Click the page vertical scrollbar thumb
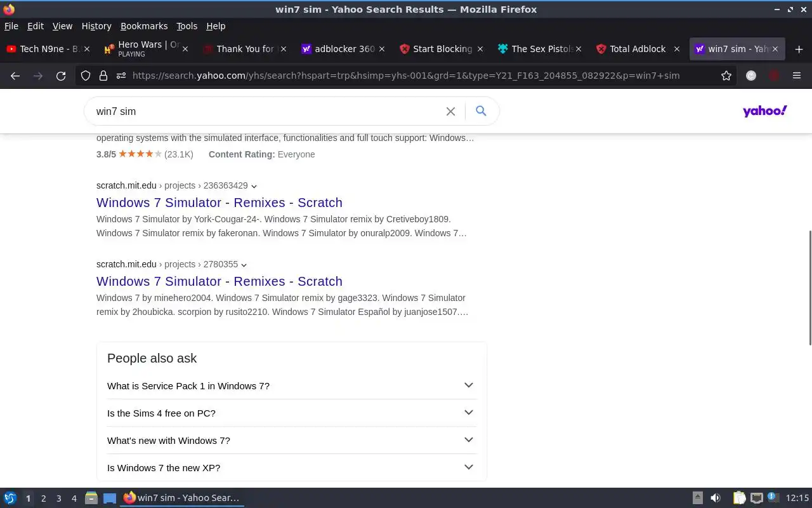Image resolution: width=812 pixels, height=508 pixels. click(x=809, y=288)
